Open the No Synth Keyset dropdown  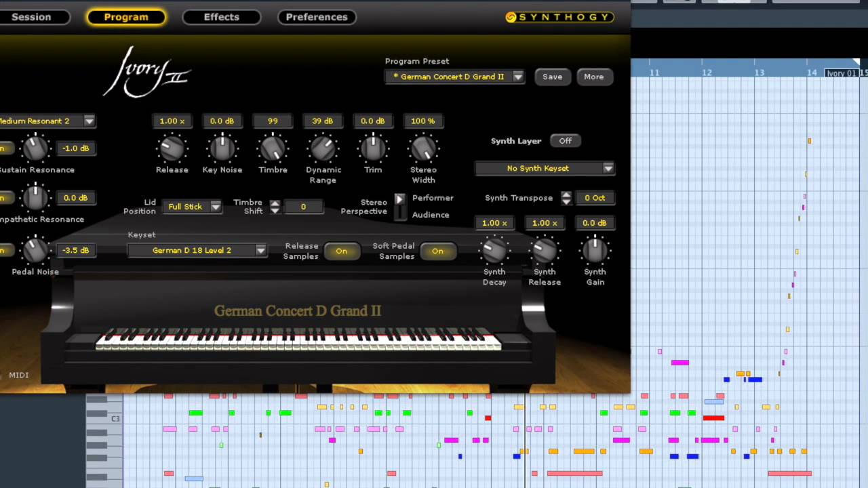[545, 168]
